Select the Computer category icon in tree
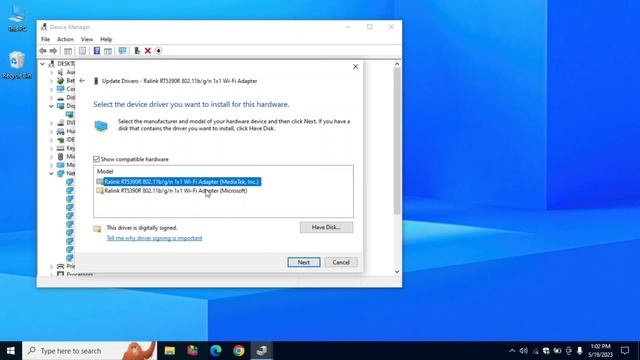 click(x=60, y=89)
